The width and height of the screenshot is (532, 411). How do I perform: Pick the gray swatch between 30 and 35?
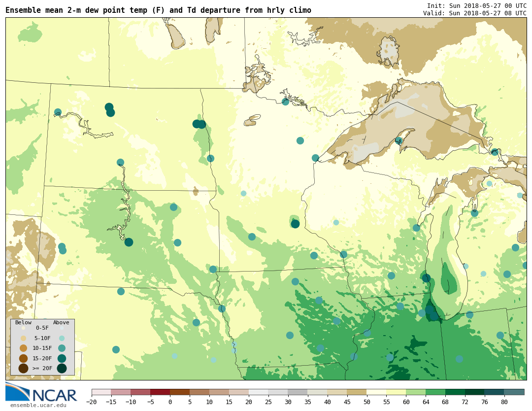coord(298,392)
